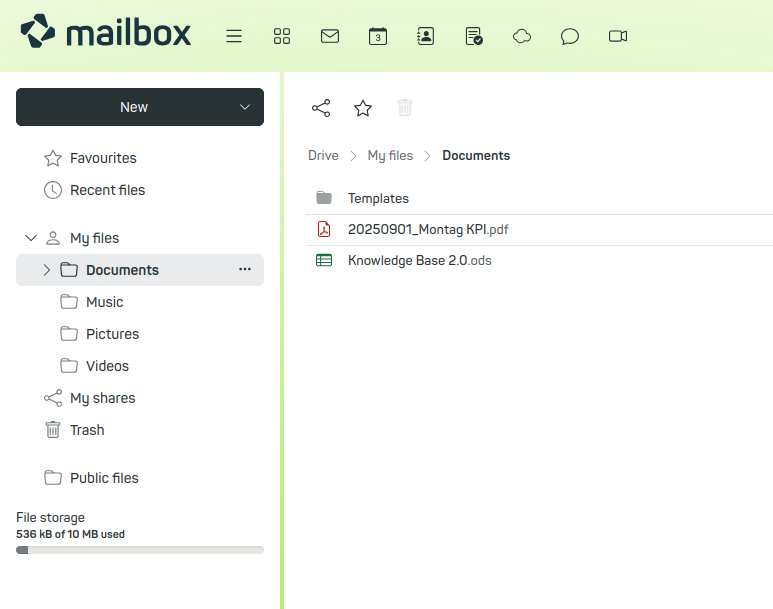Open the Tasks icon in top bar
Viewport: 773px width, 609px height.
pos(474,36)
